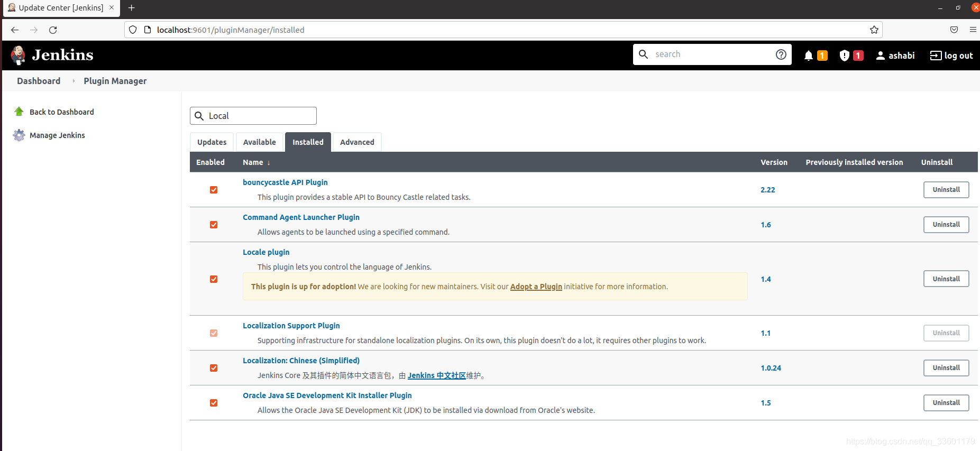Click the browser address bar URL

click(231, 30)
